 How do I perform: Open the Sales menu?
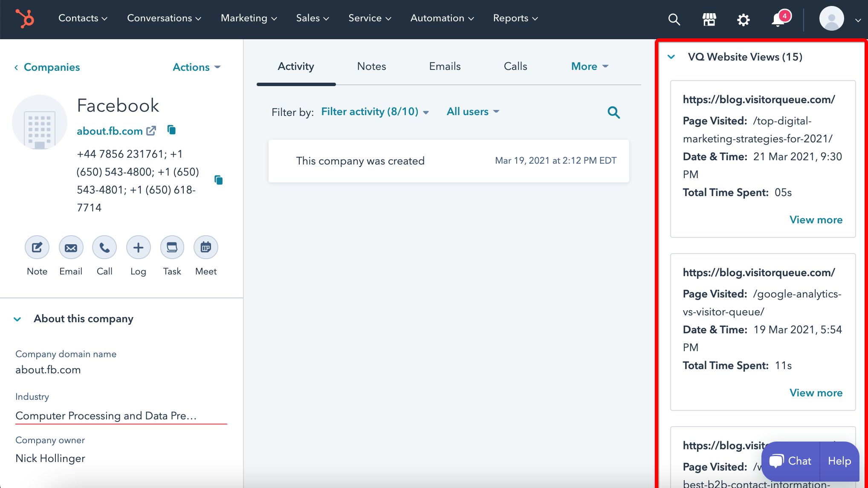tap(312, 18)
